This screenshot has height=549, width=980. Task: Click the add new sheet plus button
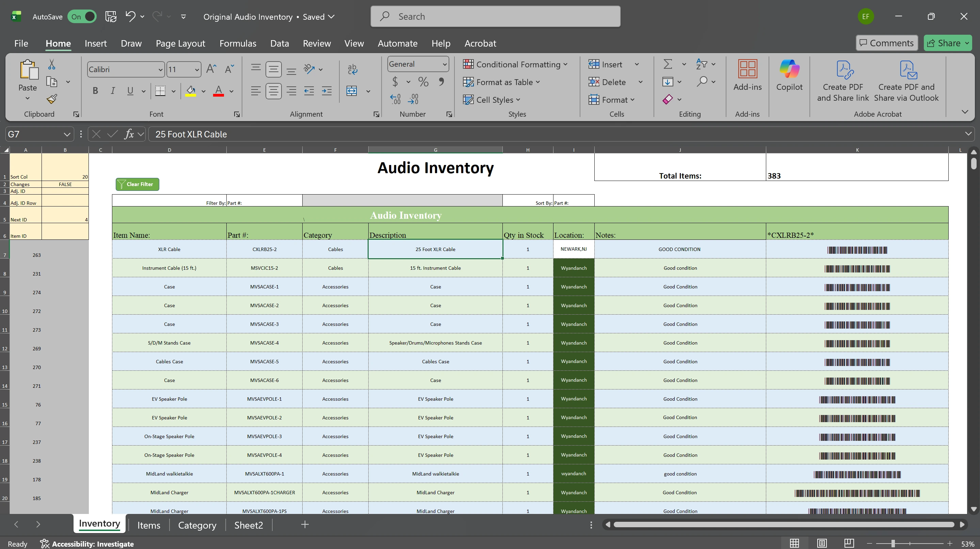click(305, 525)
